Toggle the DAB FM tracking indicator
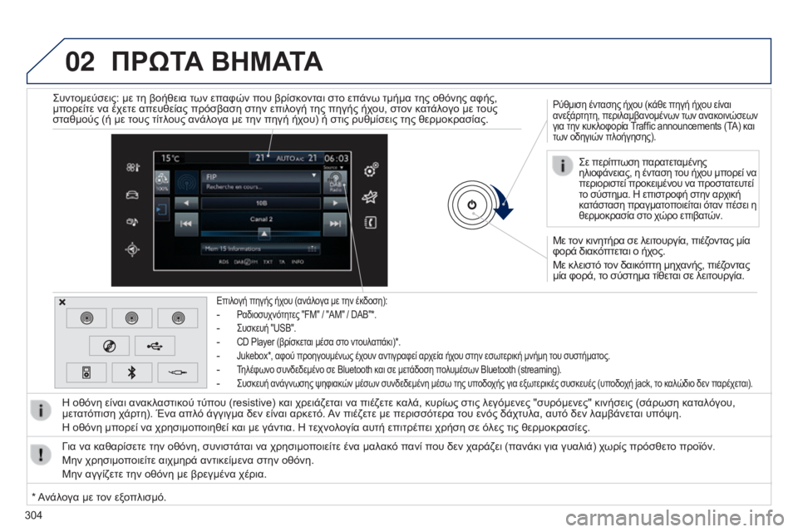This screenshot has width=798, height=532. (x=245, y=262)
